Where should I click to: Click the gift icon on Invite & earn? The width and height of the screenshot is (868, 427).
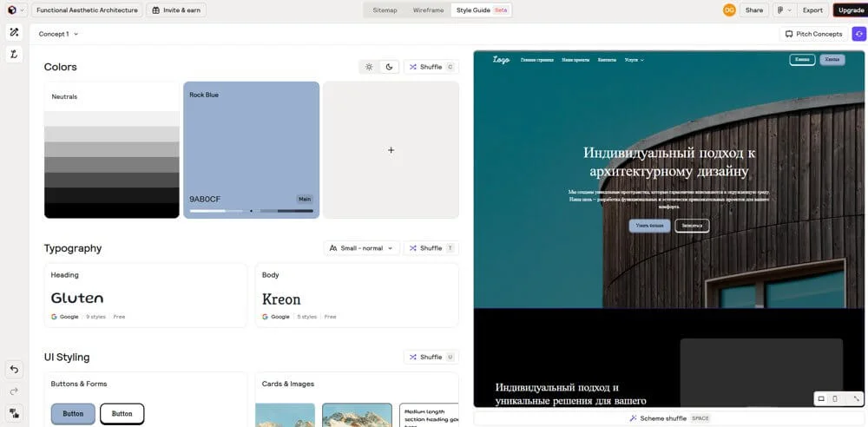click(x=156, y=10)
